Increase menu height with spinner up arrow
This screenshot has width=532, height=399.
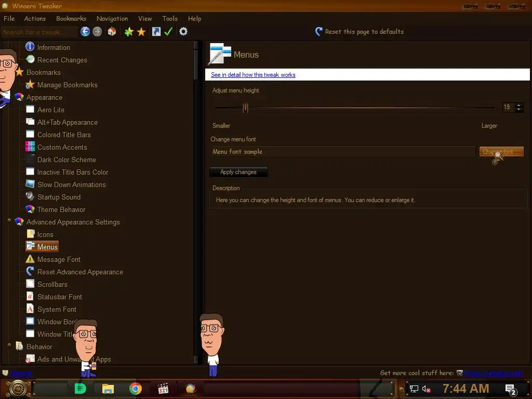pyautogui.click(x=518, y=105)
